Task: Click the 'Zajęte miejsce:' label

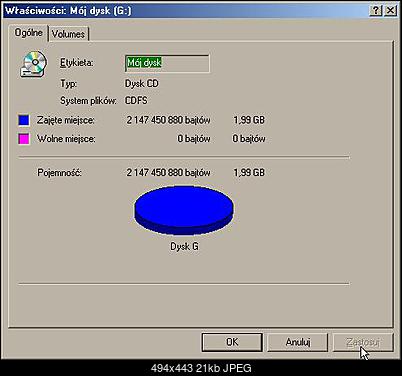Action: pyautogui.click(x=66, y=120)
